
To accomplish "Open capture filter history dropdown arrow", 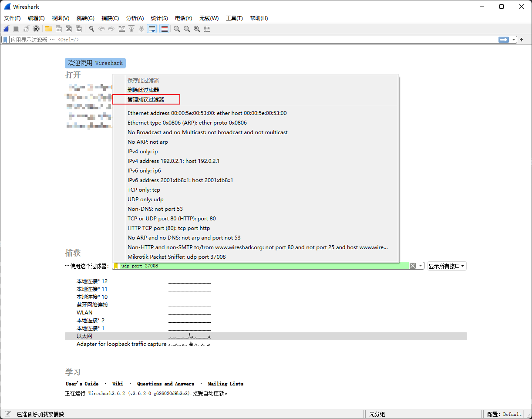I will [421, 266].
